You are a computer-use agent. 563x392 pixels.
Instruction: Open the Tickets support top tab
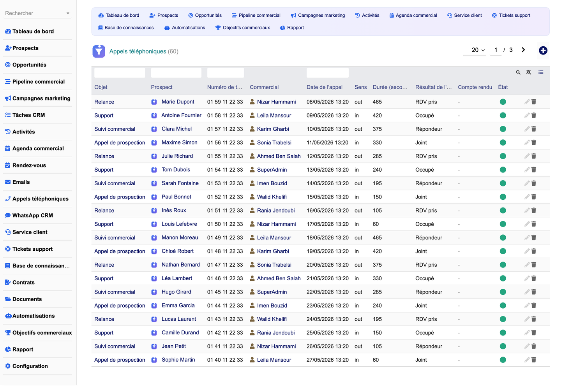coord(511,16)
